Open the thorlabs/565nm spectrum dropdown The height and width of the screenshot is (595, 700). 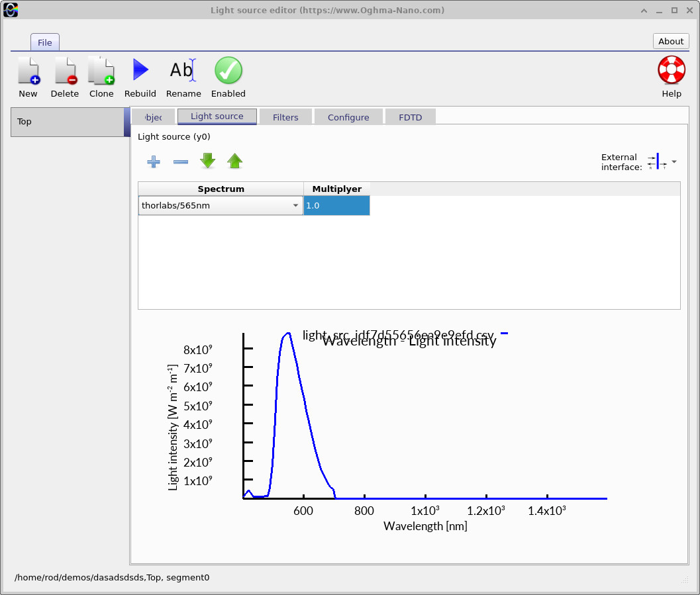pos(221,206)
